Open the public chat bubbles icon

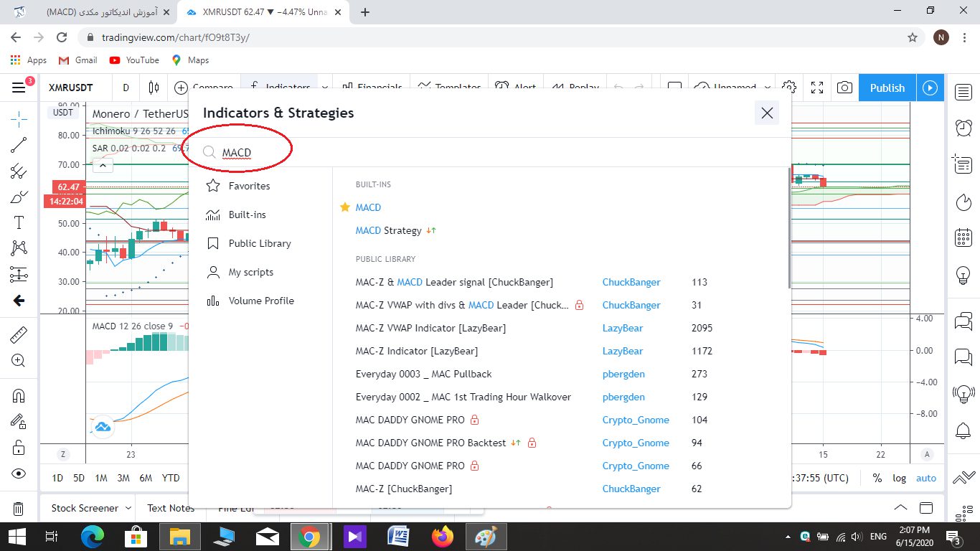(963, 319)
